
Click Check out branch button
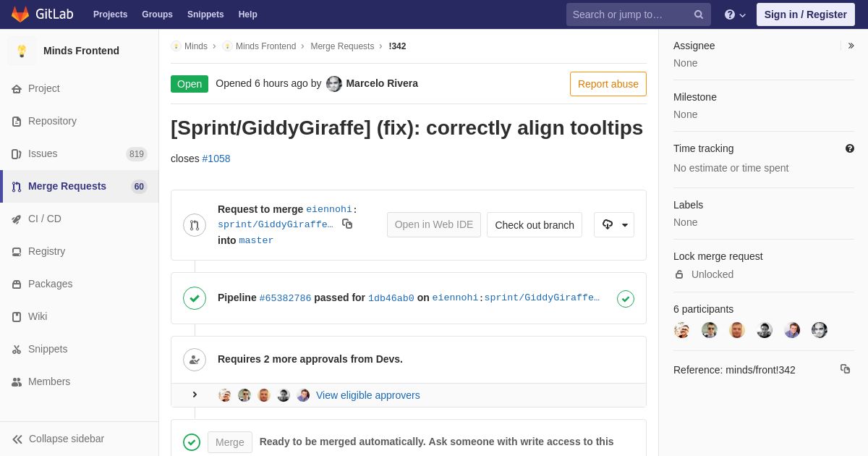coord(535,224)
